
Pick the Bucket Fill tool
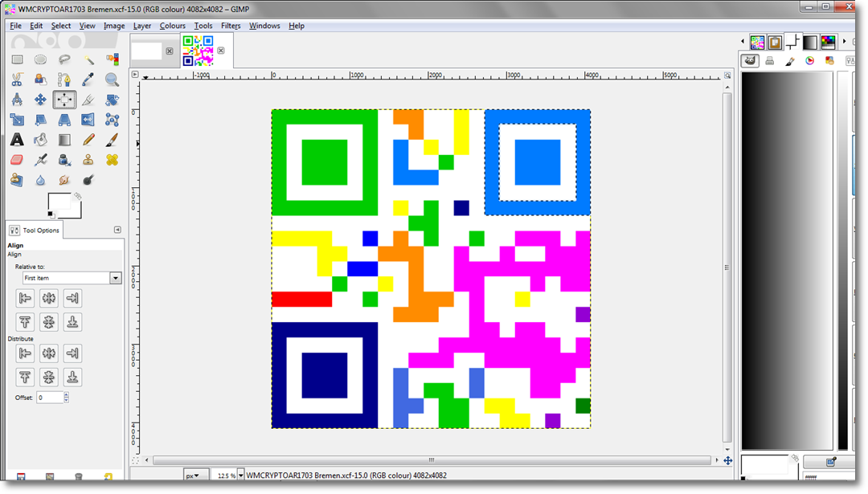click(x=40, y=140)
